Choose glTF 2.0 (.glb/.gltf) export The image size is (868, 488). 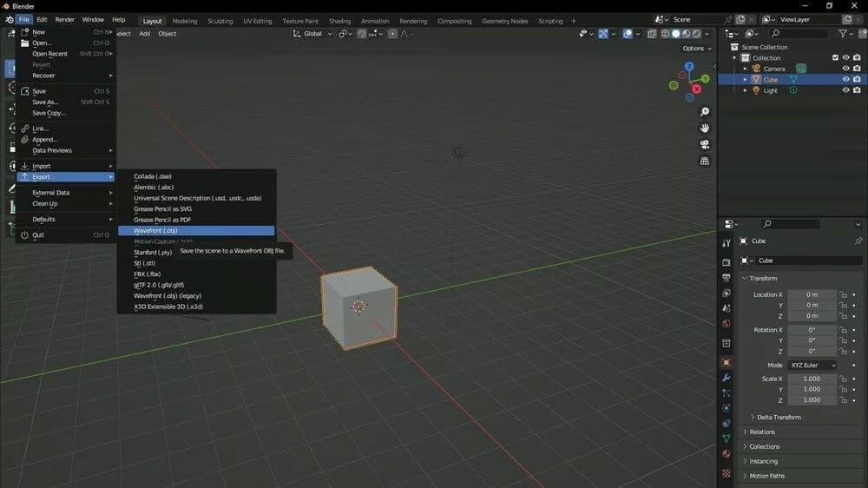point(196,285)
